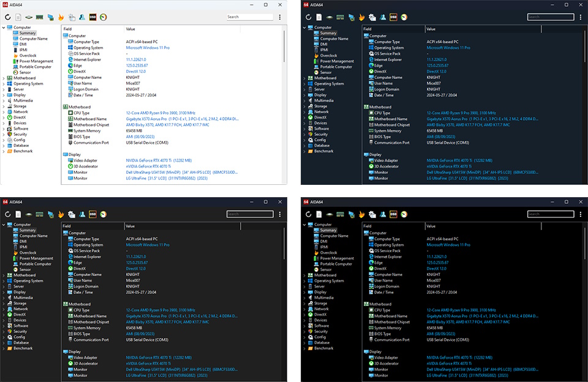
Task: Open the SensorPanel gauge icon in the light-theme toolbar
Action: (x=103, y=17)
